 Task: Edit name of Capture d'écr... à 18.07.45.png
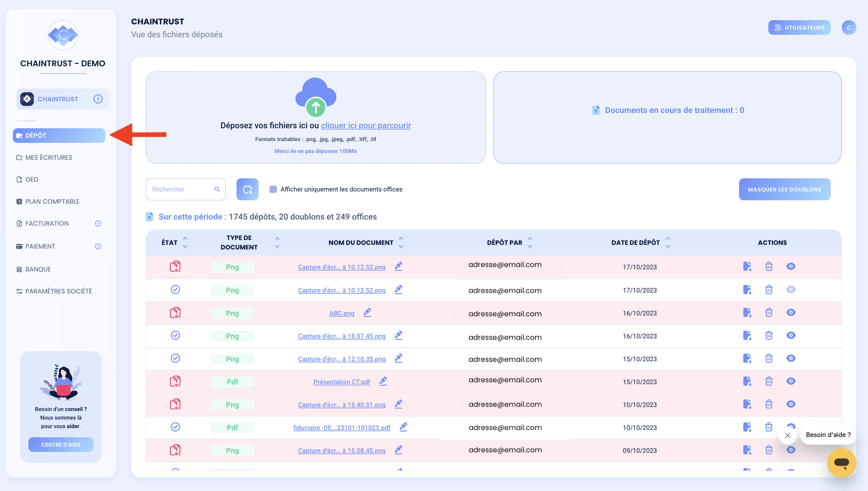pos(399,335)
